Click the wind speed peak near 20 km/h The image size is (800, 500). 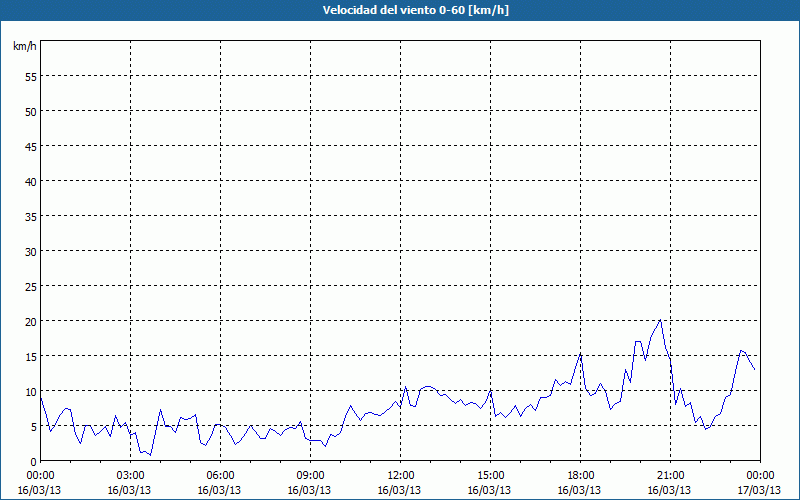(661, 320)
